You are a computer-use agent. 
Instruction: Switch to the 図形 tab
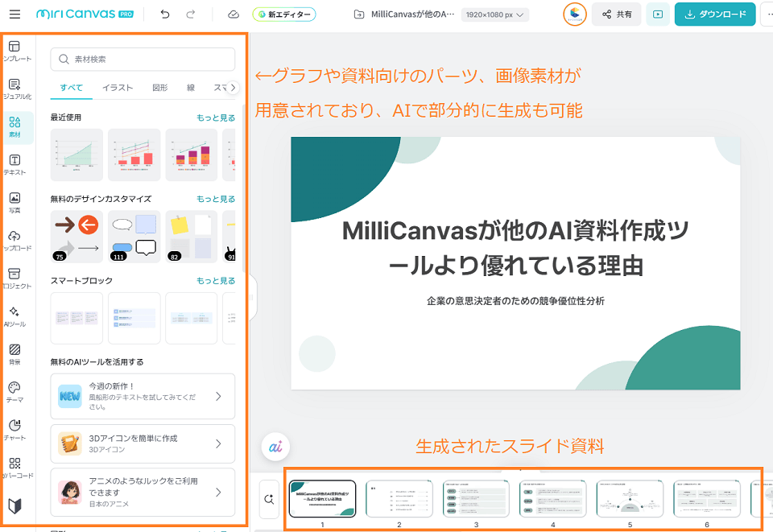[159, 88]
